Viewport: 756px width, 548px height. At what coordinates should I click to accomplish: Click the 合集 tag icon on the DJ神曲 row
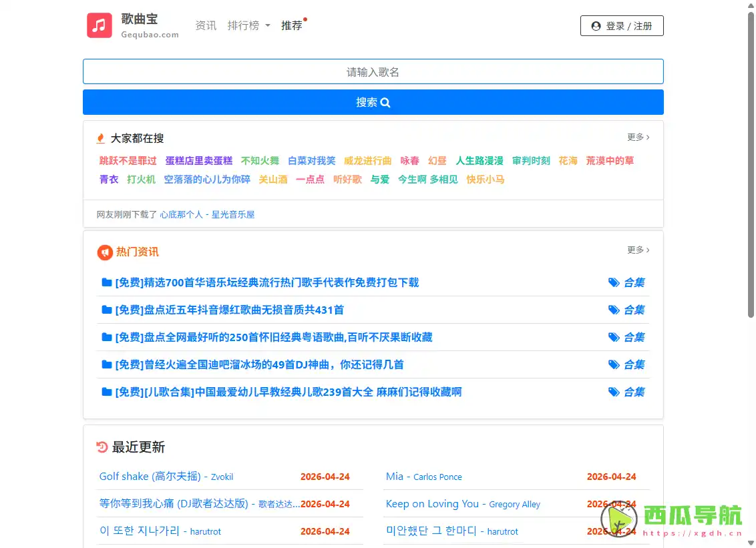click(x=614, y=364)
